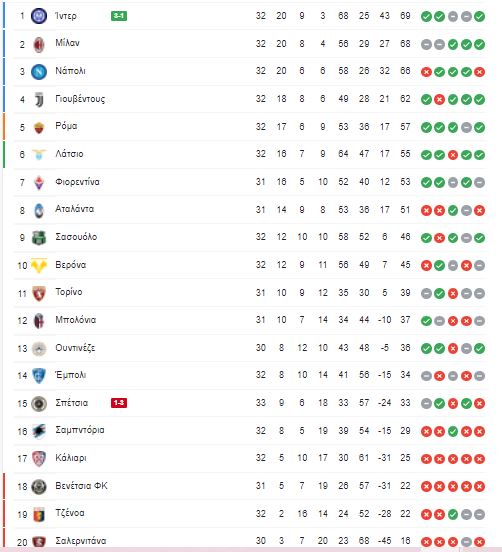Click the Lazio eagle logo
502x552 pixels.
[39, 155]
